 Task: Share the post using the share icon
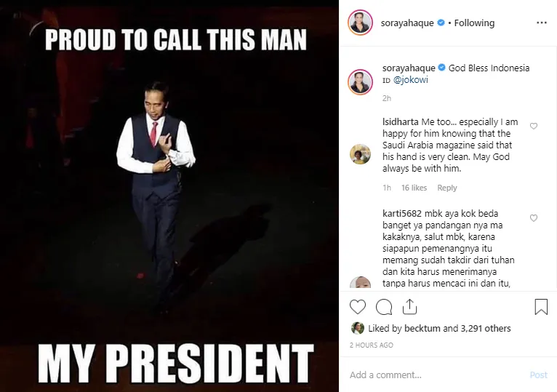click(x=409, y=307)
